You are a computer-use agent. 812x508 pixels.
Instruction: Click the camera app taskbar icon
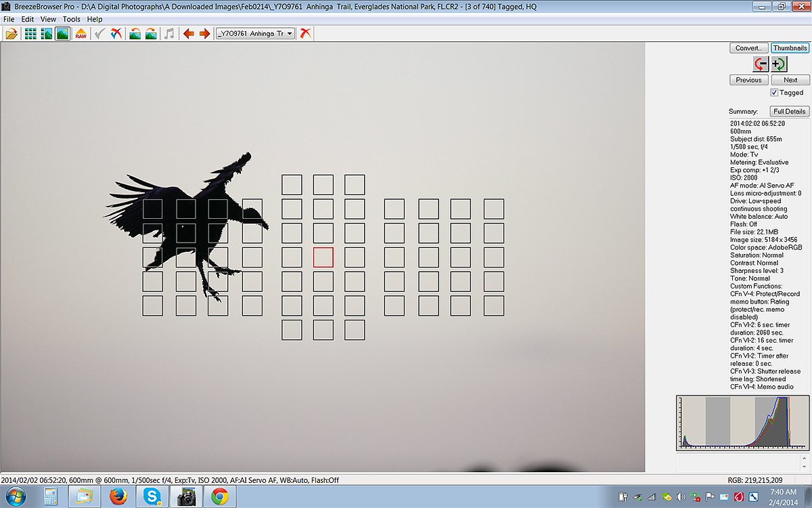pyautogui.click(x=185, y=496)
